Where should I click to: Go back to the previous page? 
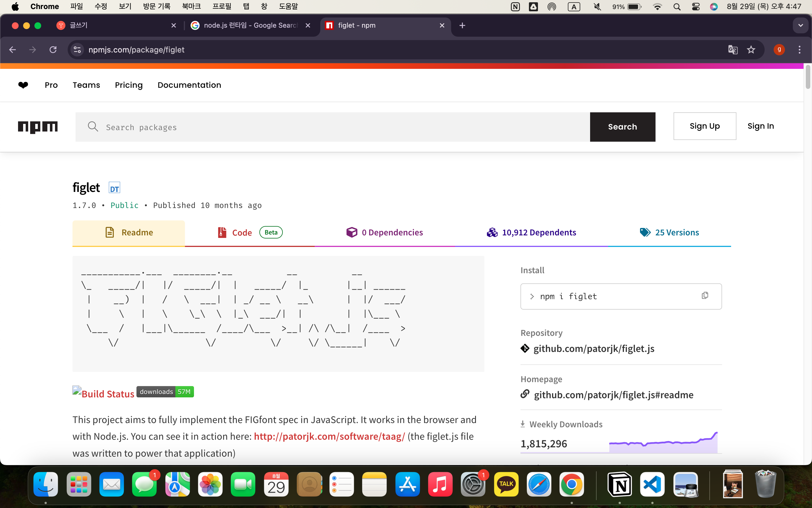[x=13, y=50]
